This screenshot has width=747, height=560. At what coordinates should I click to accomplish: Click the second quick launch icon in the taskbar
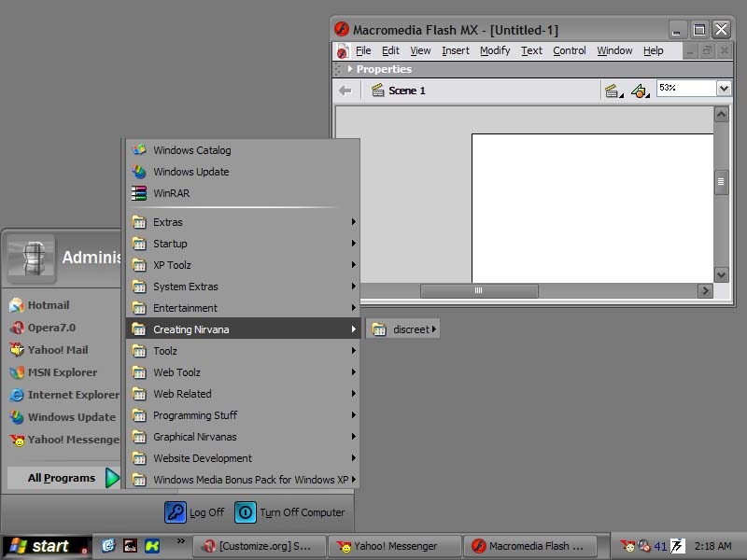[x=130, y=546]
